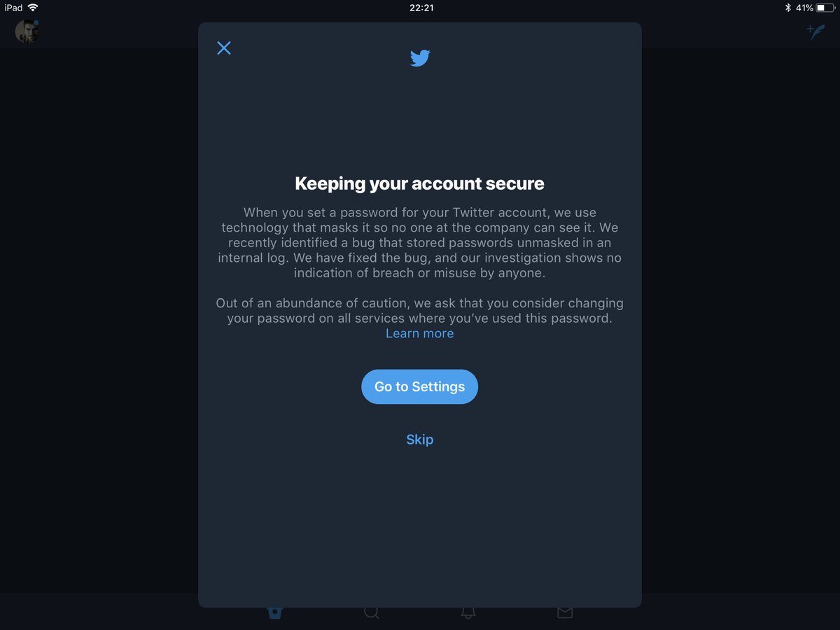Tap the Bluetooth status icon
The image size is (840, 630).
[x=787, y=8]
